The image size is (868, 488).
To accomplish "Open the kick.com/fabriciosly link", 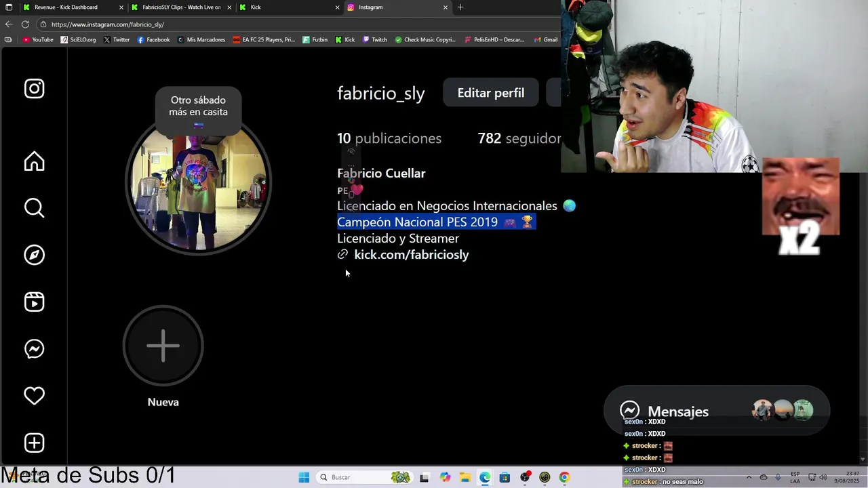I will [x=411, y=255].
